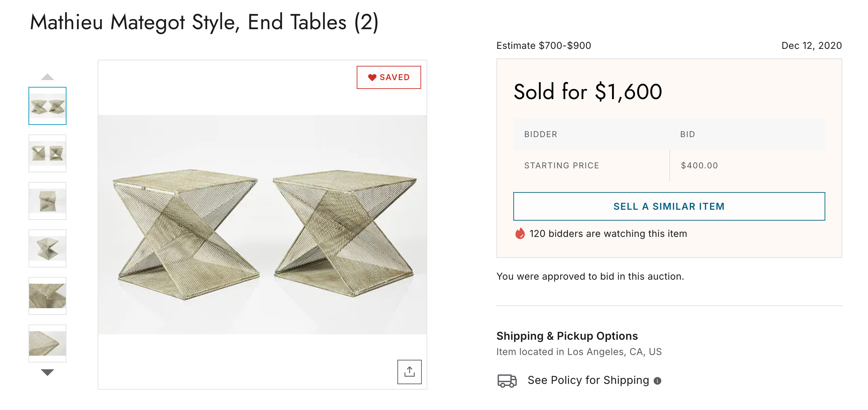Open the See Policy for Shipping link
This screenshot has width=868, height=410.
588,380
